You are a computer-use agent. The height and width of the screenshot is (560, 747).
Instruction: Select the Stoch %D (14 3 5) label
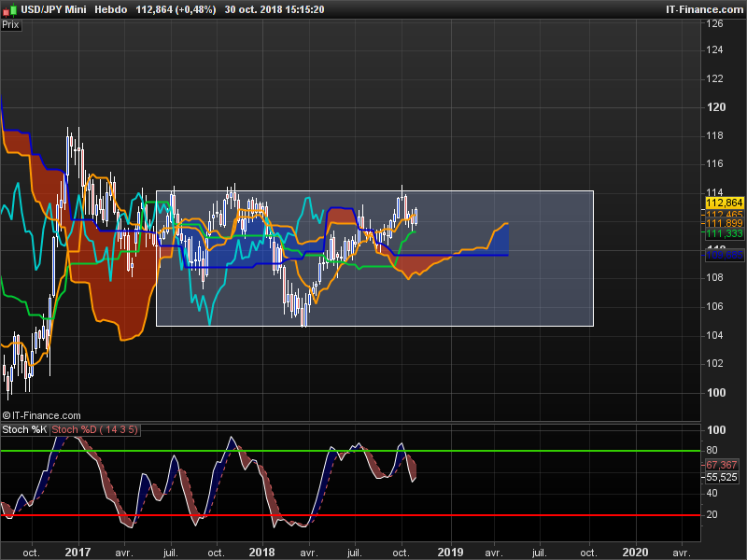[x=95, y=429]
